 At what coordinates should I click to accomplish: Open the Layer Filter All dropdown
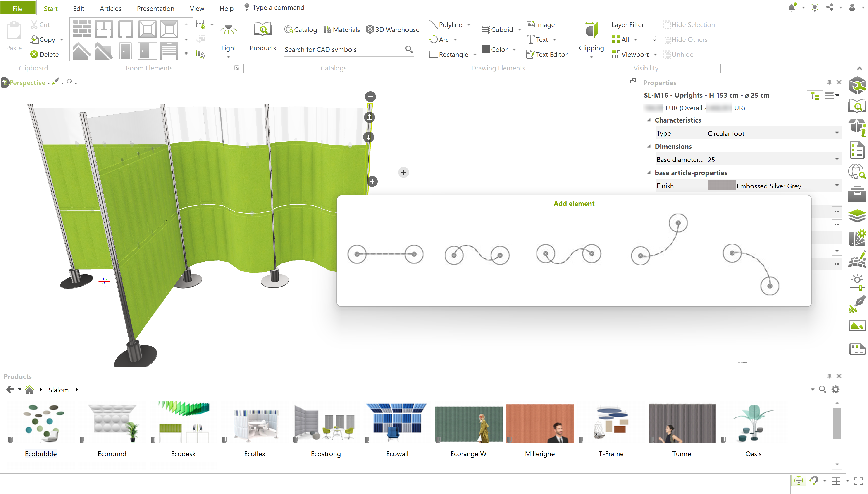(635, 40)
